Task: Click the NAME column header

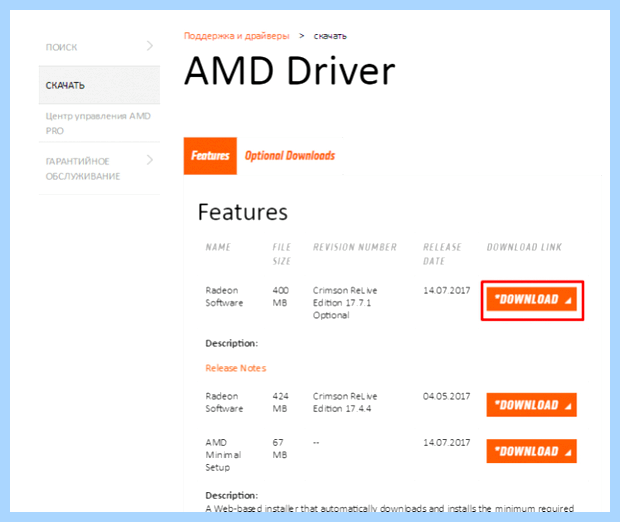Action: pyautogui.click(x=218, y=248)
